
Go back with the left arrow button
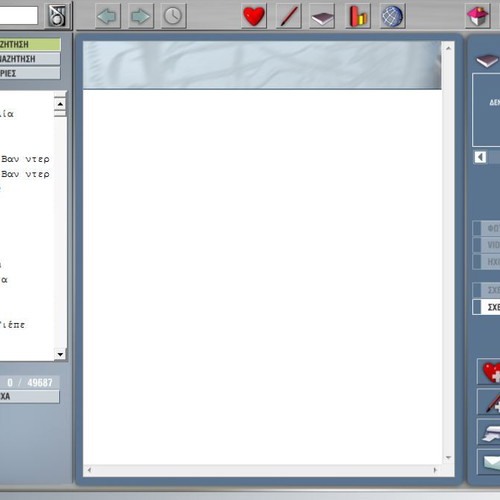107,16
